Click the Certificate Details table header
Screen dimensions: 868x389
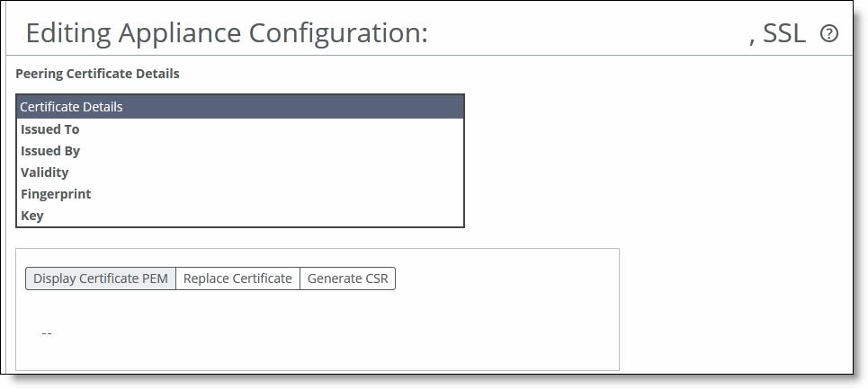[239, 107]
